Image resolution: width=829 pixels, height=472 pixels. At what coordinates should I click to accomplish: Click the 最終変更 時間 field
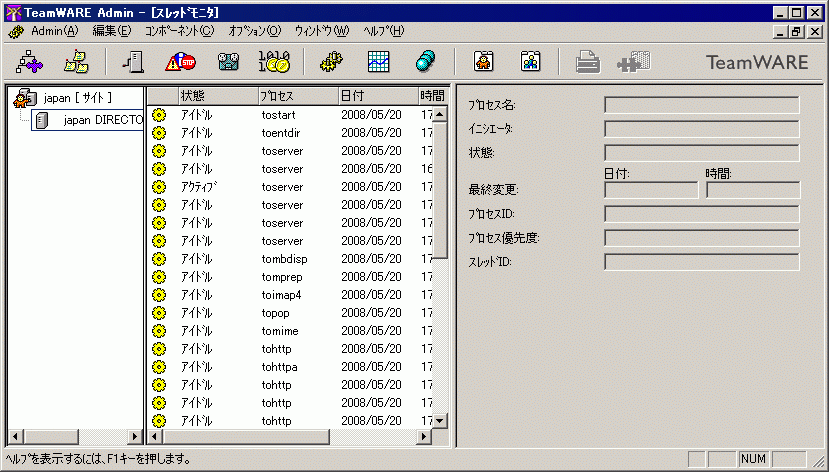753,190
